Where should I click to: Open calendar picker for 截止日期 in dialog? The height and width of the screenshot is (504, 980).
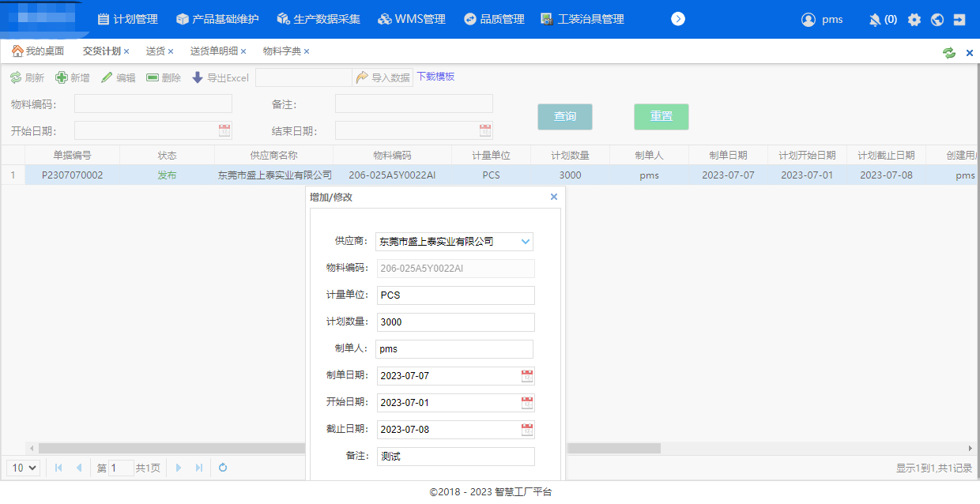tap(527, 430)
